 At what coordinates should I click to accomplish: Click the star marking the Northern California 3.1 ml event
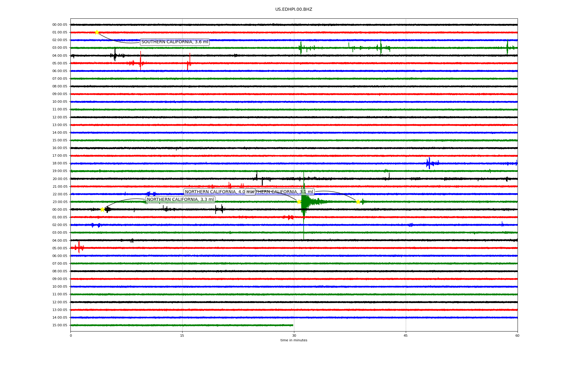click(358, 202)
